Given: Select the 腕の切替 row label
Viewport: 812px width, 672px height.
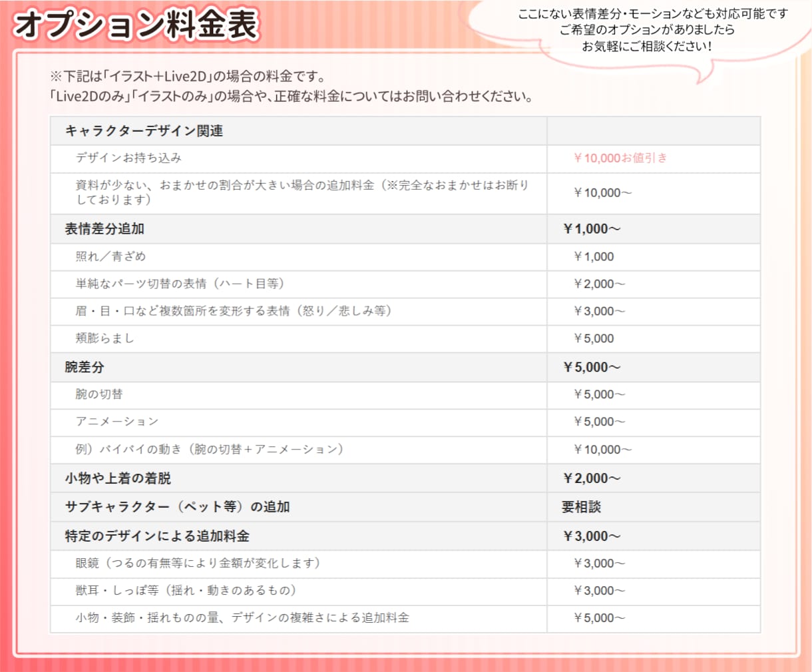Looking at the screenshot, I should [99, 394].
